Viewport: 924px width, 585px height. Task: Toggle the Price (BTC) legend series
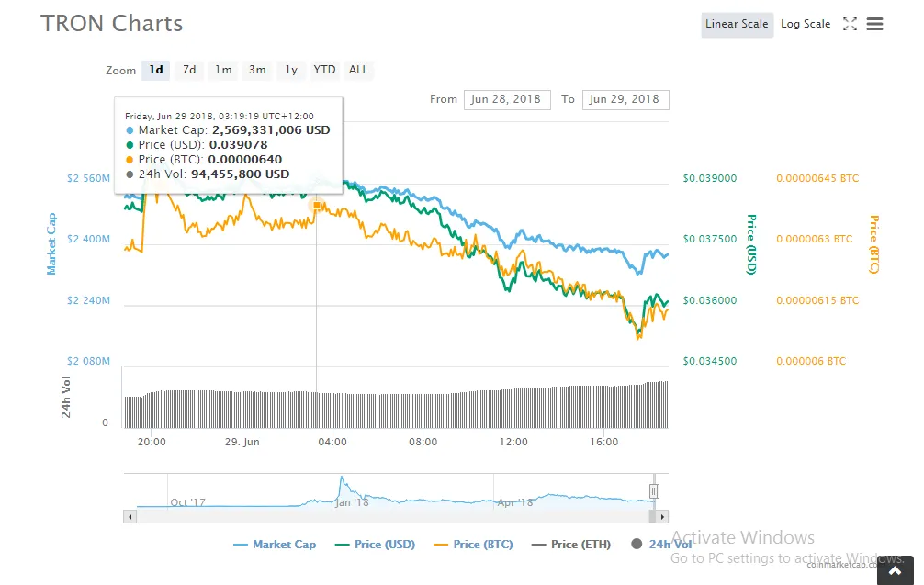pos(473,545)
